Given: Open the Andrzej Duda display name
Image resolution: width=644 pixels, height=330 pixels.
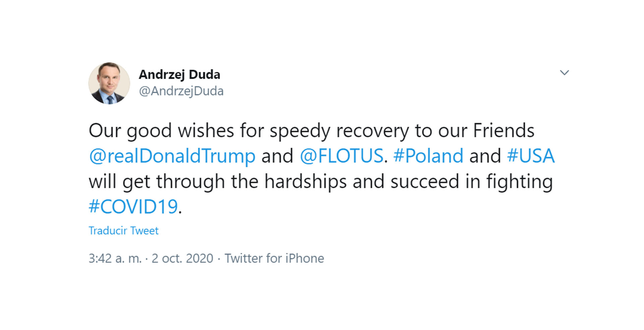Looking at the screenshot, I should pyautogui.click(x=179, y=75).
